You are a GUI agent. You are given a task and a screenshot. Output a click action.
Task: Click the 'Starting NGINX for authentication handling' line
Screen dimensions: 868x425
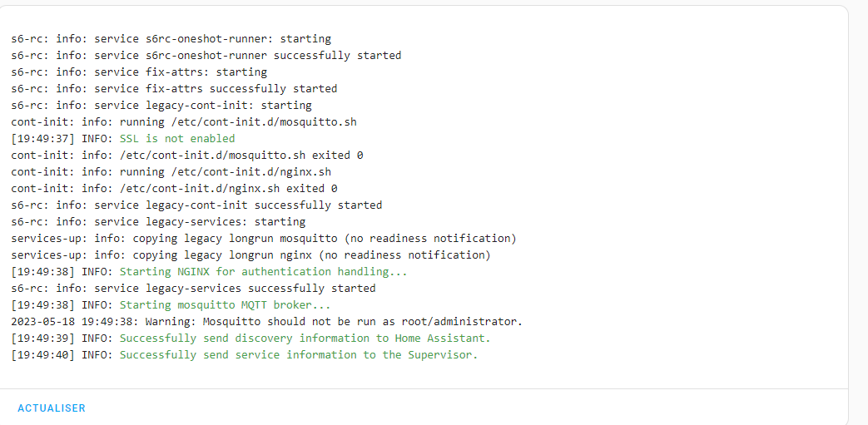tap(263, 272)
